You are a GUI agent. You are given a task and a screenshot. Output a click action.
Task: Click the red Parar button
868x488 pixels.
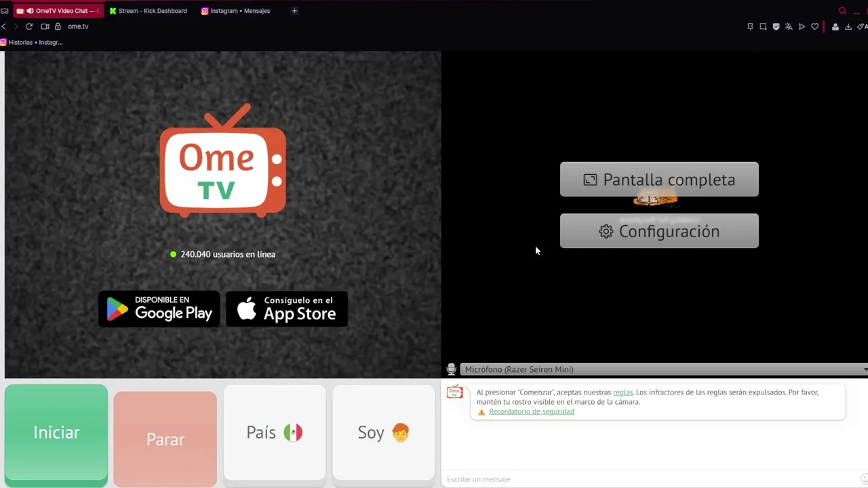click(x=165, y=439)
